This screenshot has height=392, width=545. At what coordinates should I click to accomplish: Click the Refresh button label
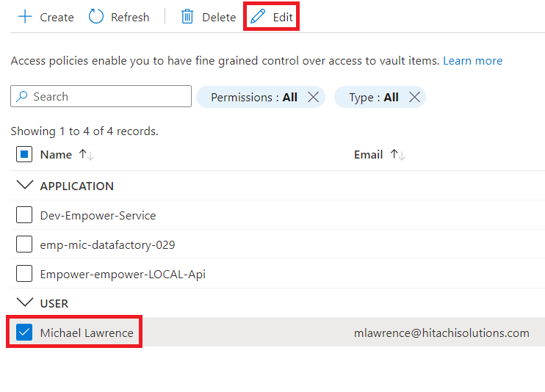(x=130, y=18)
